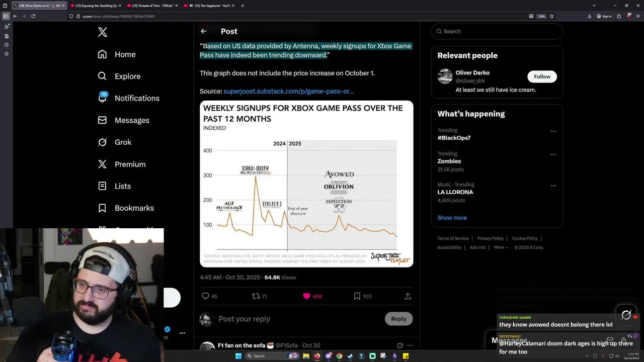This screenshot has width=644, height=362.
Task: Open Explore in the X sidebar
Action: click(x=119, y=76)
